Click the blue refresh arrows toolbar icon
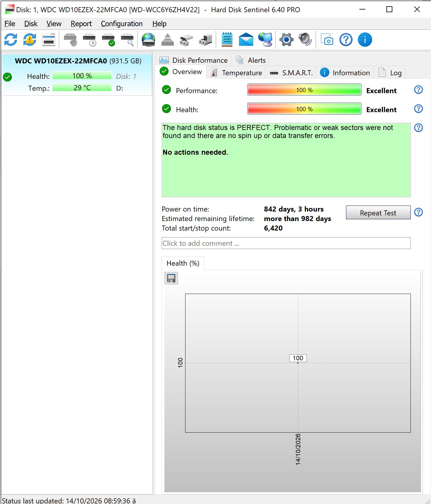Screen dimensions: 431x504 11,40
